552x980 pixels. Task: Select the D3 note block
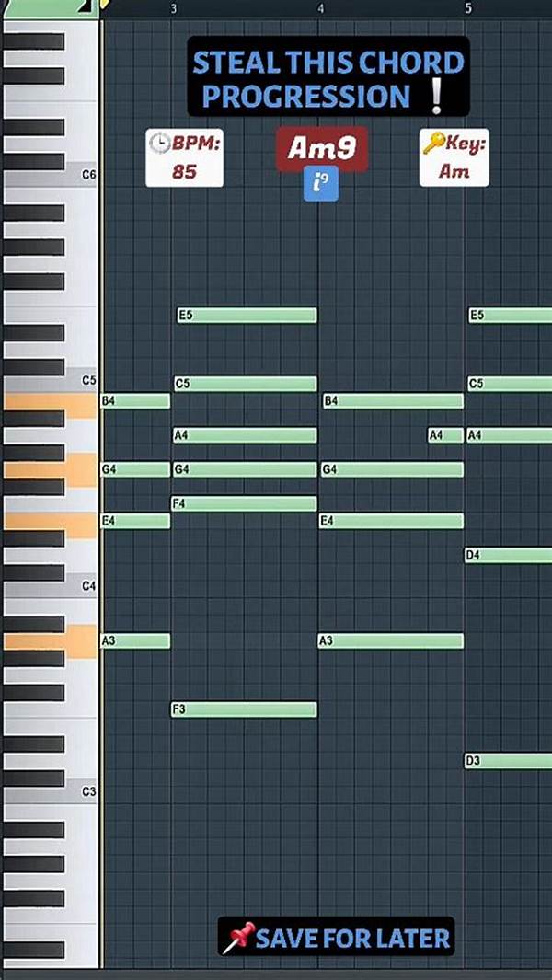click(508, 761)
